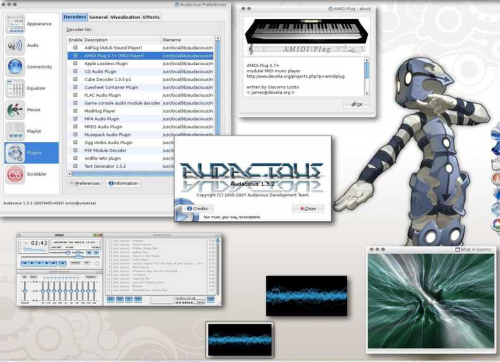The width and height of the screenshot is (500, 362).
Task: Click the song seek position slider
Action: click(x=60, y=257)
